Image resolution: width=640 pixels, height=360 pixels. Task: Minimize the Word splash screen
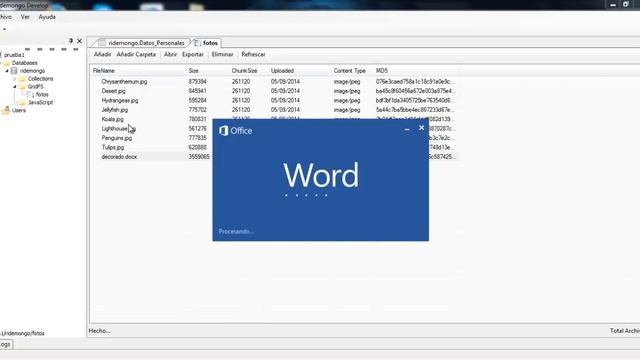point(407,129)
